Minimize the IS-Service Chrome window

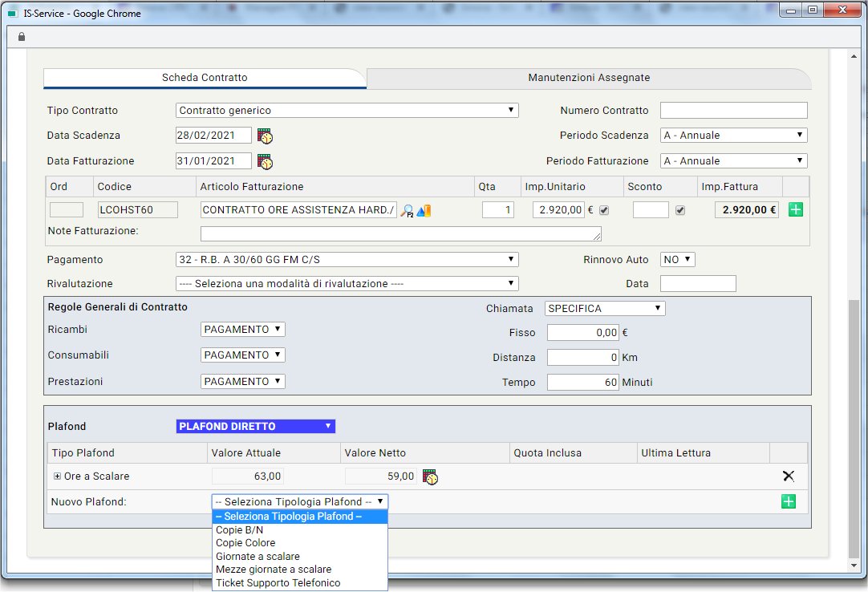791,10
